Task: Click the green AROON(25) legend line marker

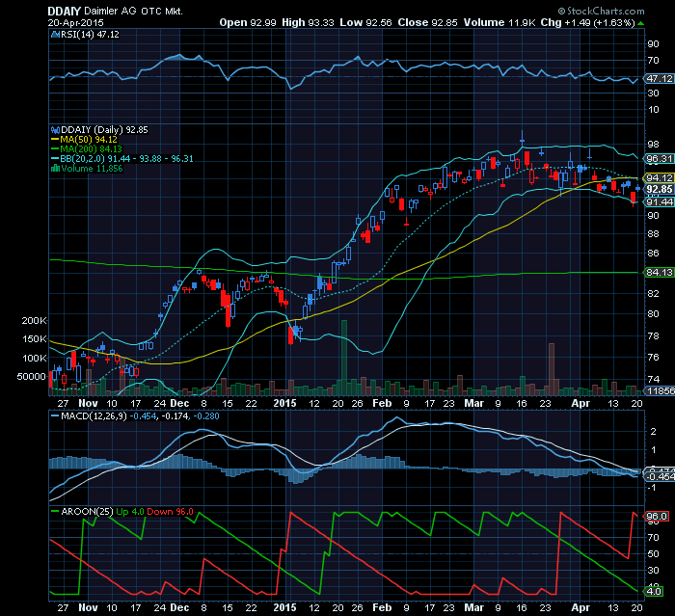Action: tap(55, 511)
